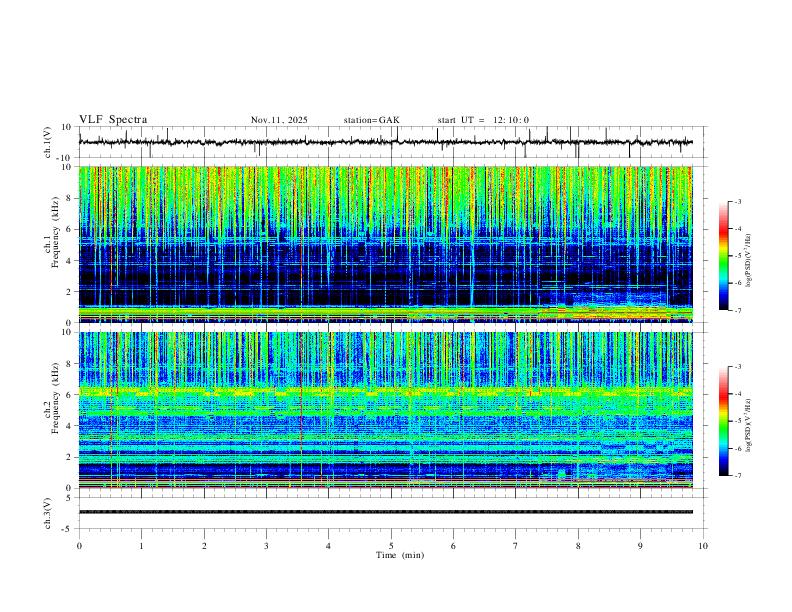792x612 pixels.
Task: Click the "-3" label on ch.2 colorbar
Action: (737, 367)
